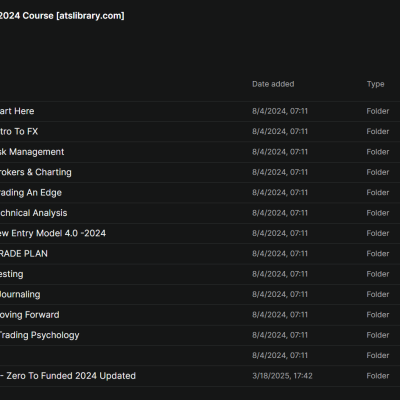The image size is (400, 400).
Task: Click Folder type in 'rading An Edge' row
Action: (x=378, y=192)
